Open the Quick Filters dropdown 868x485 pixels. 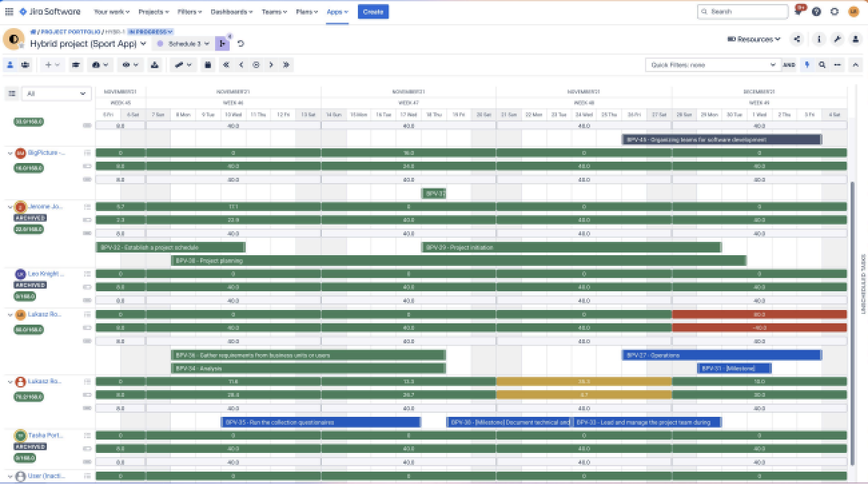coord(712,65)
